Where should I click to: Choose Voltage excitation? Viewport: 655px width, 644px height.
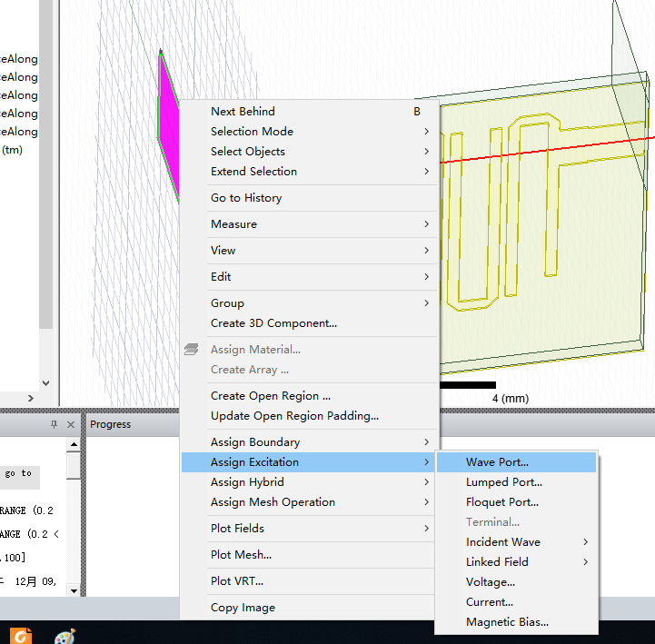516,582
